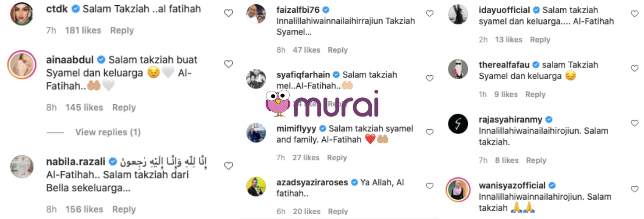The width and height of the screenshot is (644, 219).
Task: Like faizalfbi76's comment heart
Action: [x=430, y=14]
